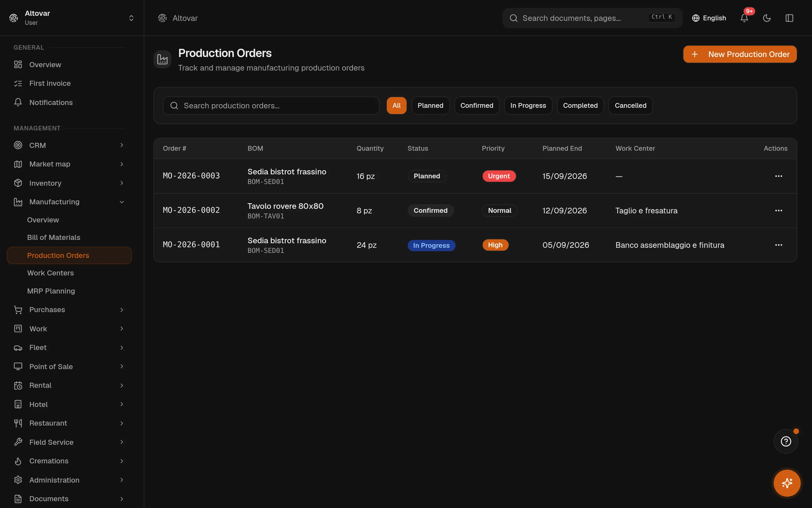
Task: Click order number MO-2026-0003
Action: point(191,176)
